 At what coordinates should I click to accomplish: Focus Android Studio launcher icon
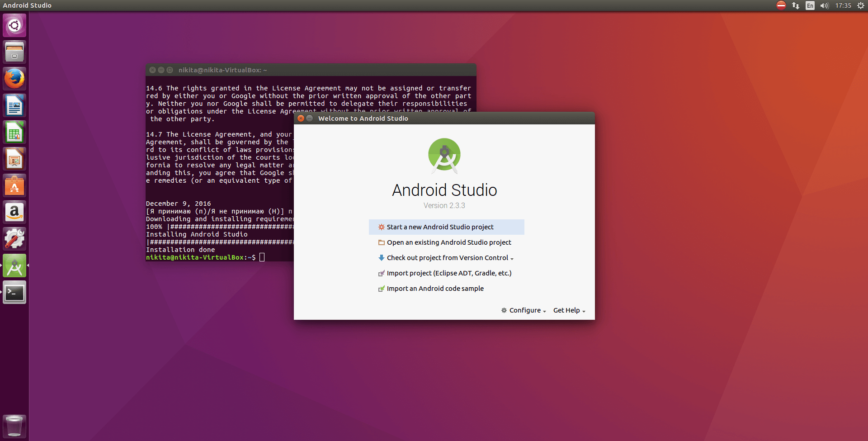coord(14,266)
